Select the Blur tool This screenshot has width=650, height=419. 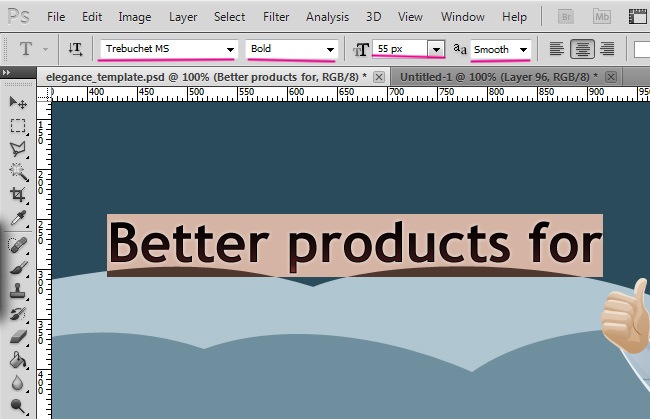[x=18, y=383]
